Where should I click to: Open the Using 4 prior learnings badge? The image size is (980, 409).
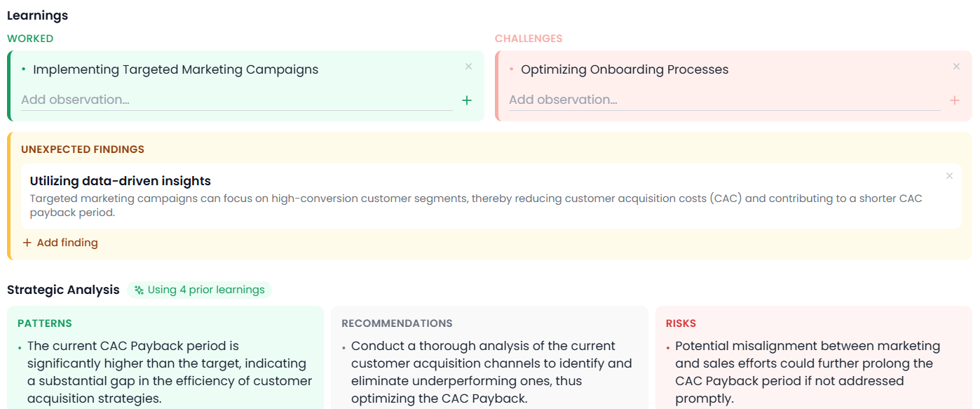(x=199, y=290)
